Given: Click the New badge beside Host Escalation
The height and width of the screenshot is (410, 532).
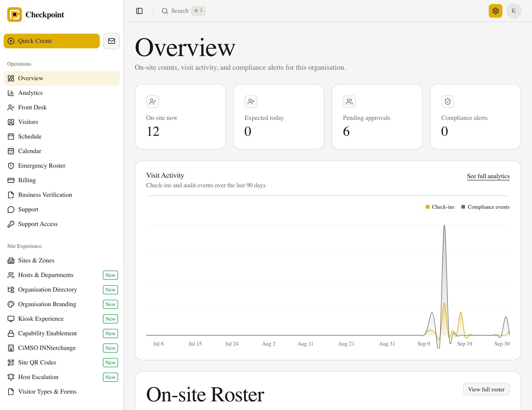Looking at the screenshot, I should [x=110, y=377].
